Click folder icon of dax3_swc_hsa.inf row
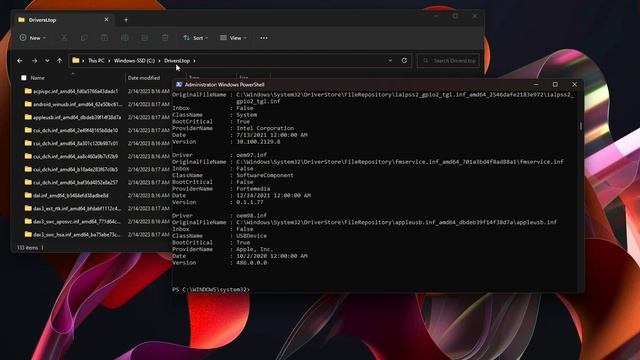The width and height of the screenshot is (640, 360). tap(28, 234)
